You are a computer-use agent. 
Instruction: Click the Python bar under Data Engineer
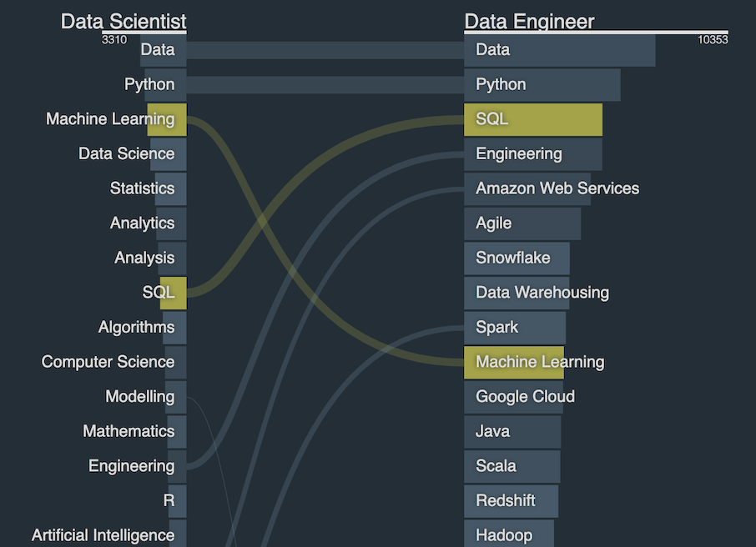(542, 85)
